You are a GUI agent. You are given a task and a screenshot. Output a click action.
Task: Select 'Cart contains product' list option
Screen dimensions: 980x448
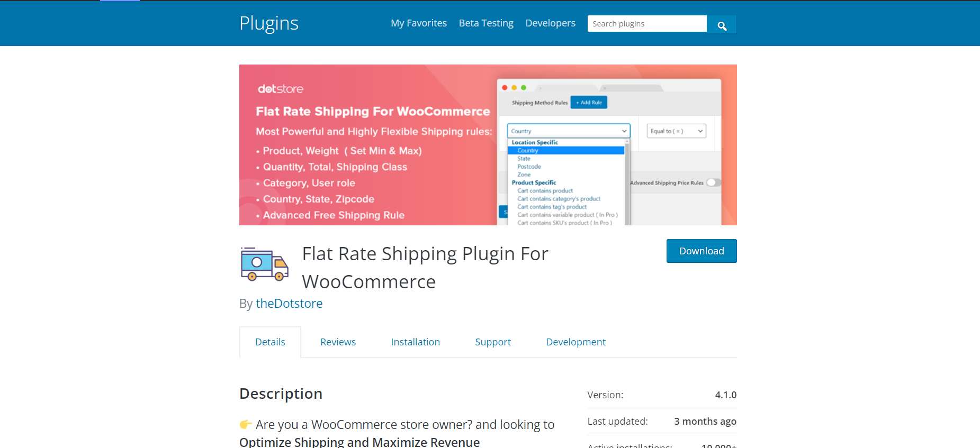(545, 191)
